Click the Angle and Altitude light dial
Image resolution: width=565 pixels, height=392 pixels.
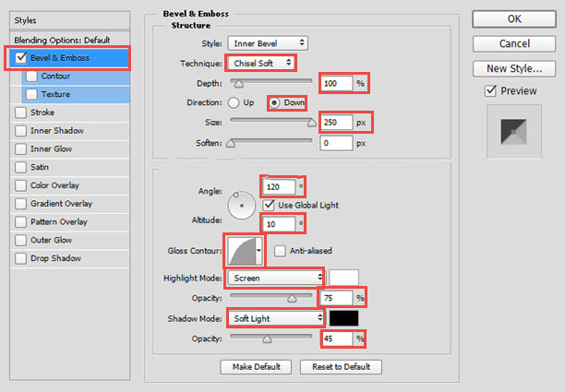pos(242,205)
